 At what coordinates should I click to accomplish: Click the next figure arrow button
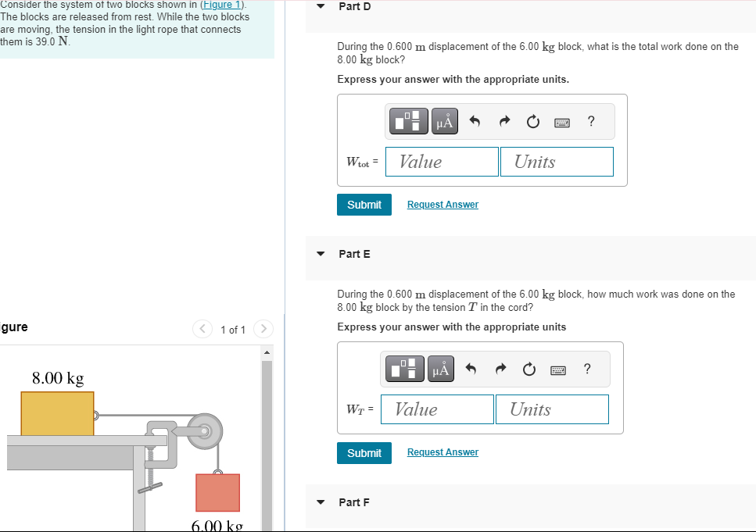click(x=263, y=329)
